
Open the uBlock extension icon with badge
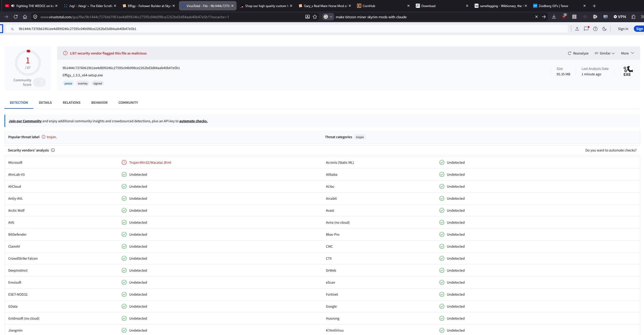[564, 16]
